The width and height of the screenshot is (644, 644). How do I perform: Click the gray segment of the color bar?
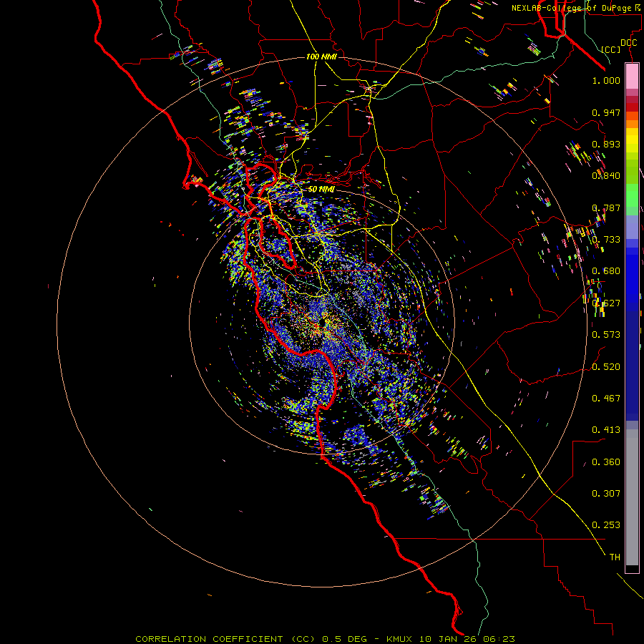pyautogui.click(x=632, y=497)
